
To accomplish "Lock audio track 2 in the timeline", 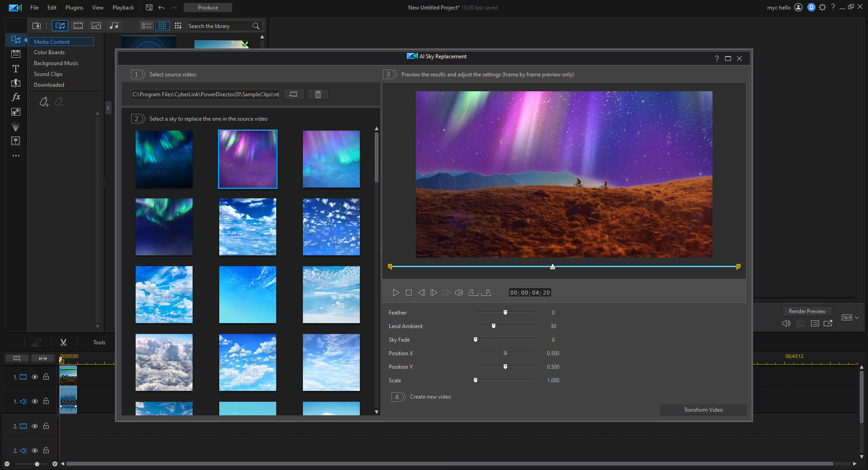I will pyautogui.click(x=46, y=451).
